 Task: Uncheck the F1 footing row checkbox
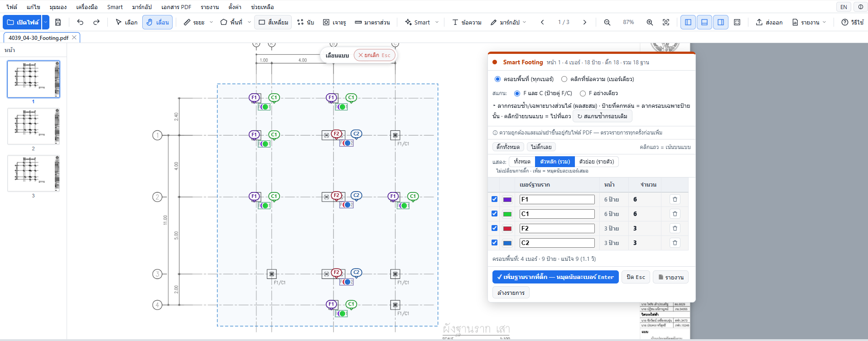[x=494, y=199]
